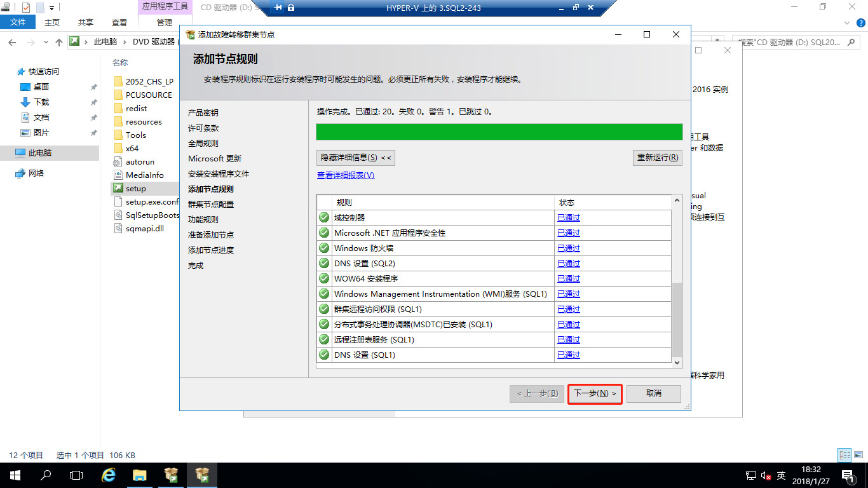Click 重新运行(R) to rerun rules

point(658,158)
